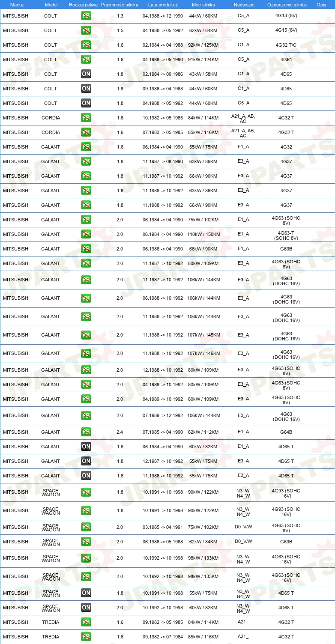Click the PB icon in the GALANT 07.1989 -> 12.1992 row
335x644 pixels.
pyautogui.click(x=86, y=416)
